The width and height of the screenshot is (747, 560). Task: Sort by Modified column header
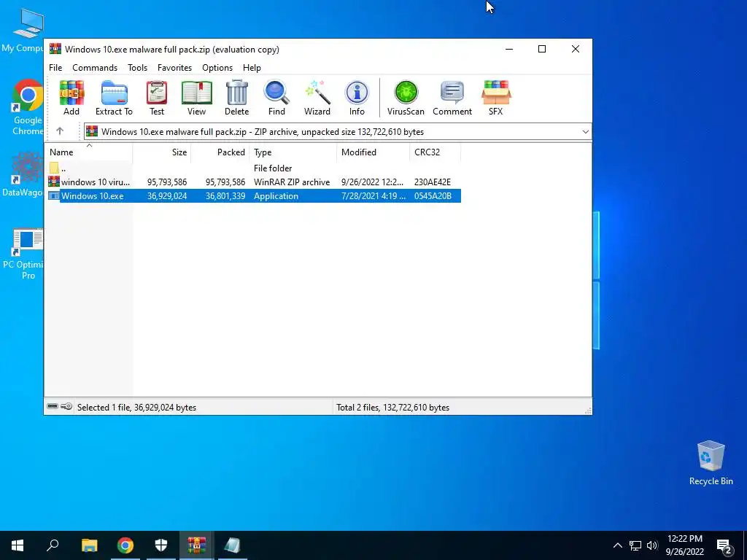coord(373,152)
